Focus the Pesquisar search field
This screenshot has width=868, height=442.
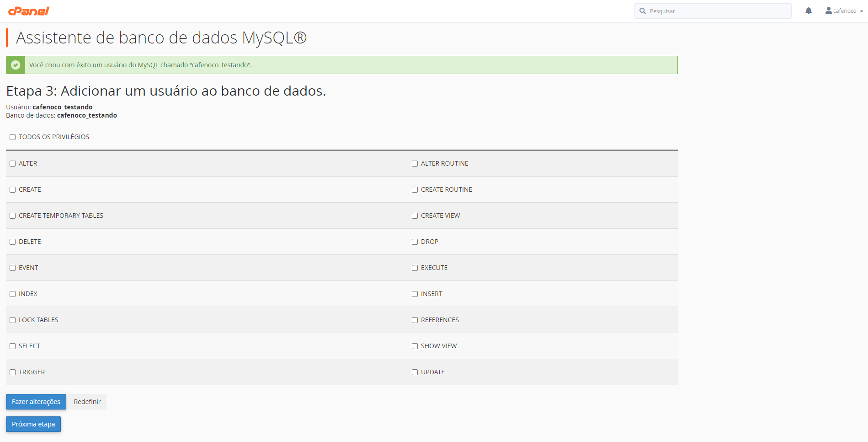(x=713, y=11)
